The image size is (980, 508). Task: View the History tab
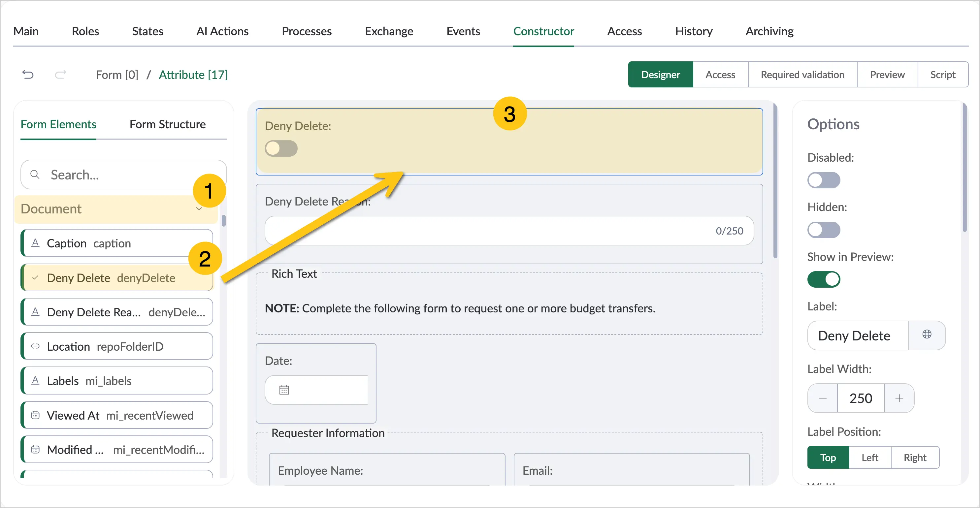694,31
